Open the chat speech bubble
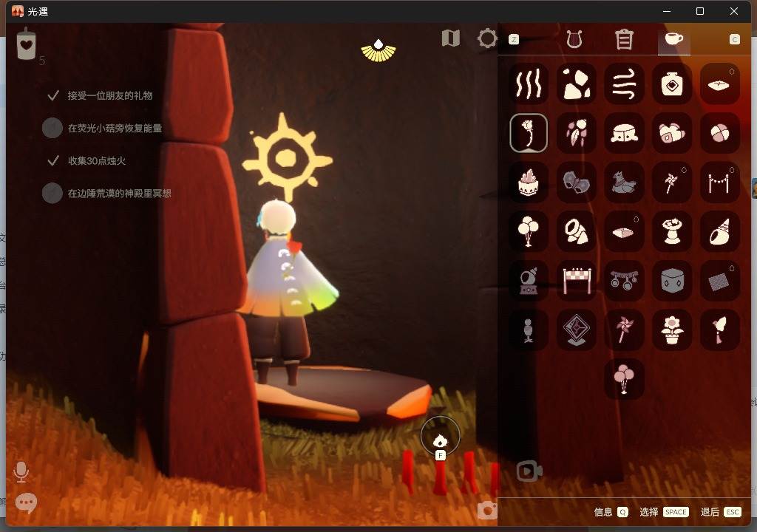 [26, 503]
